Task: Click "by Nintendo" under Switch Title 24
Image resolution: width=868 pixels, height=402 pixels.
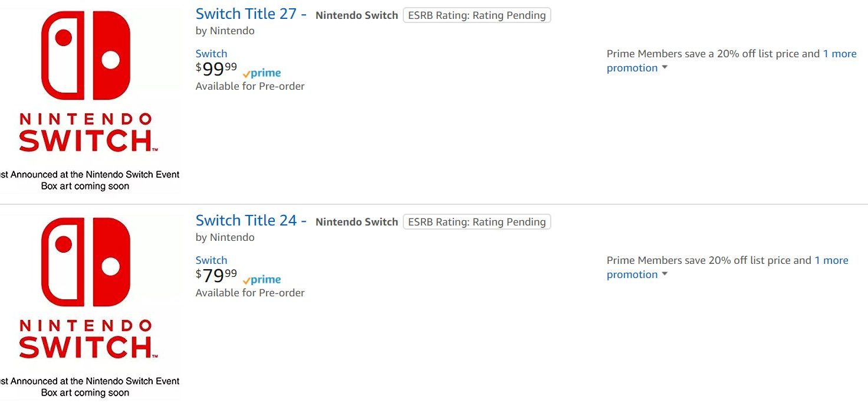Action: click(225, 237)
